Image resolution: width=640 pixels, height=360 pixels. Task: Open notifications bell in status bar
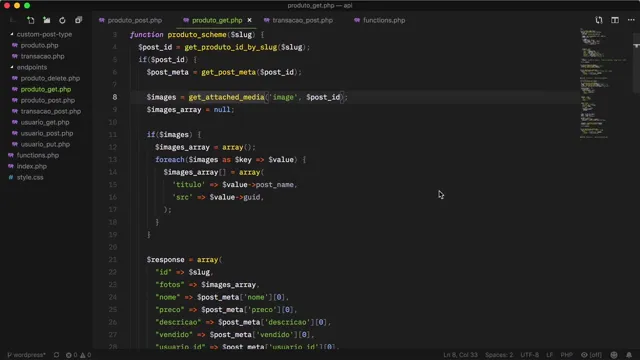(629, 355)
